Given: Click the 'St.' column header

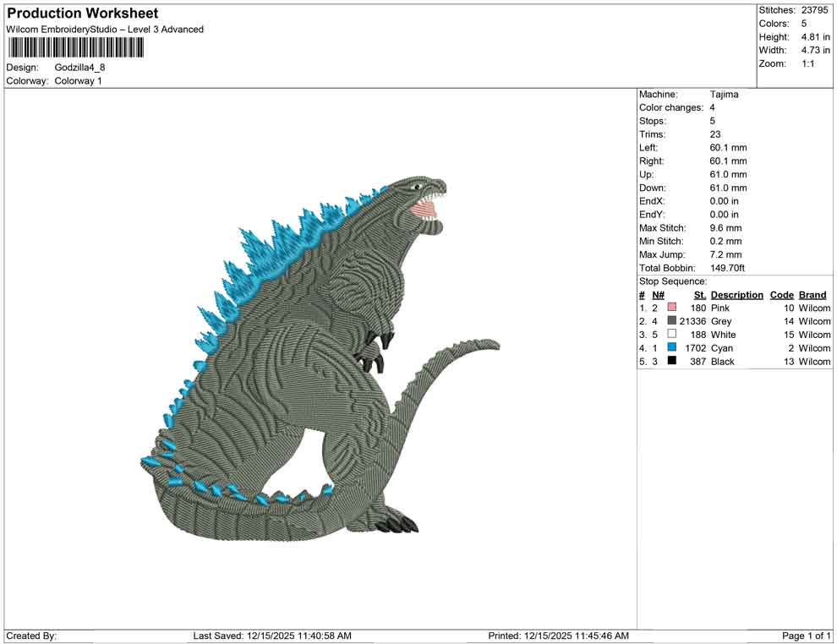Looking at the screenshot, I should click(x=700, y=295).
